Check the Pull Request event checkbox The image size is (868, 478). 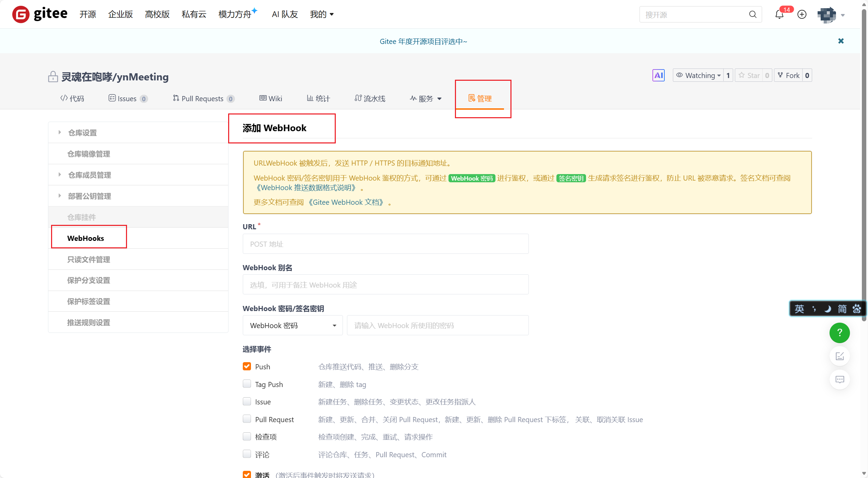coord(247,419)
